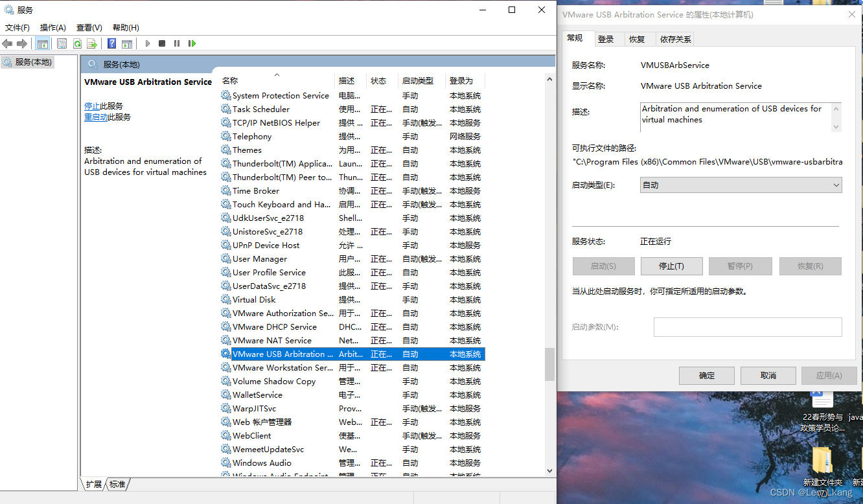Viewport: 863px width, 504px height.
Task: Select 服务(本地) node in the left tree
Action: 33,62
